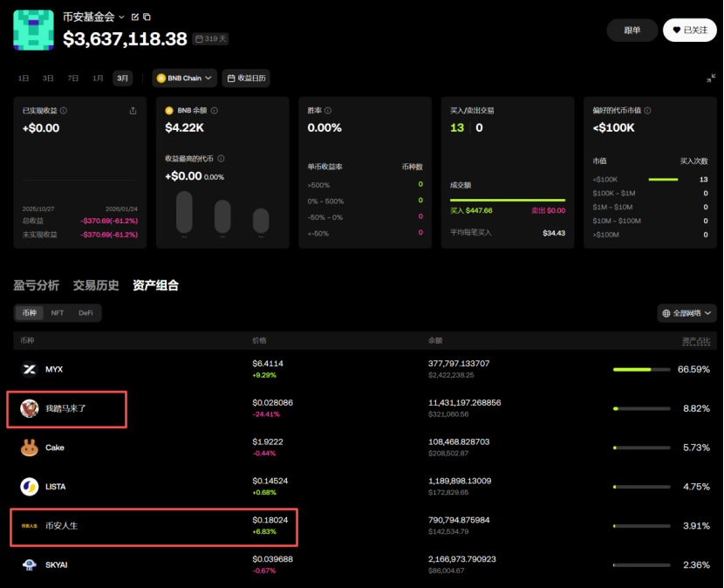Click the 余额 column header
Image resolution: width=724 pixels, height=588 pixels.
click(x=435, y=340)
